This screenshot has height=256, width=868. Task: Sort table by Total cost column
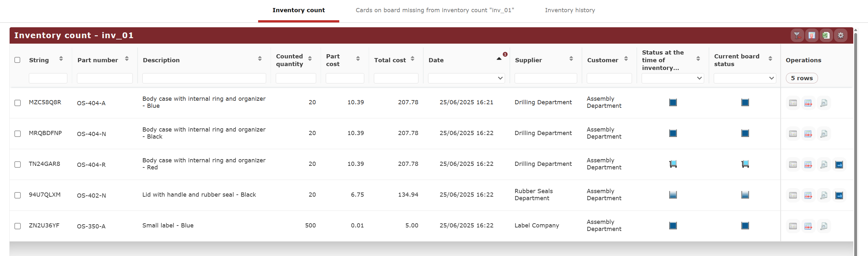pyautogui.click(x=412, y=59)
